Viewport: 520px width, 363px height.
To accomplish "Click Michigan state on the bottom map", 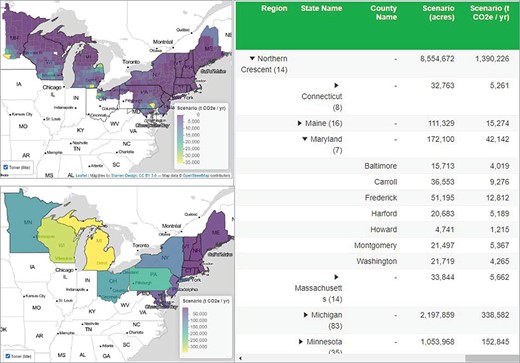I will coord(99,250).
